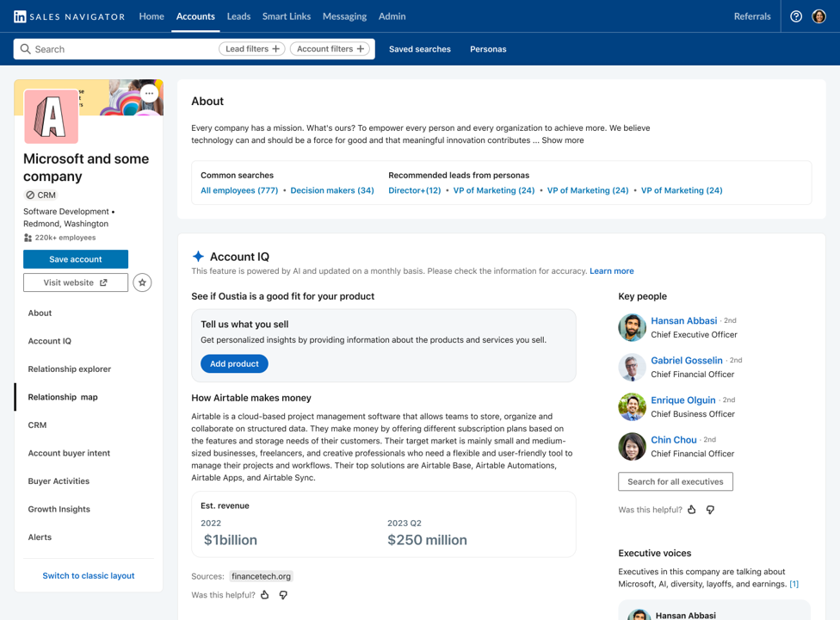Open Chin Chou name link

tap(674, 439)
